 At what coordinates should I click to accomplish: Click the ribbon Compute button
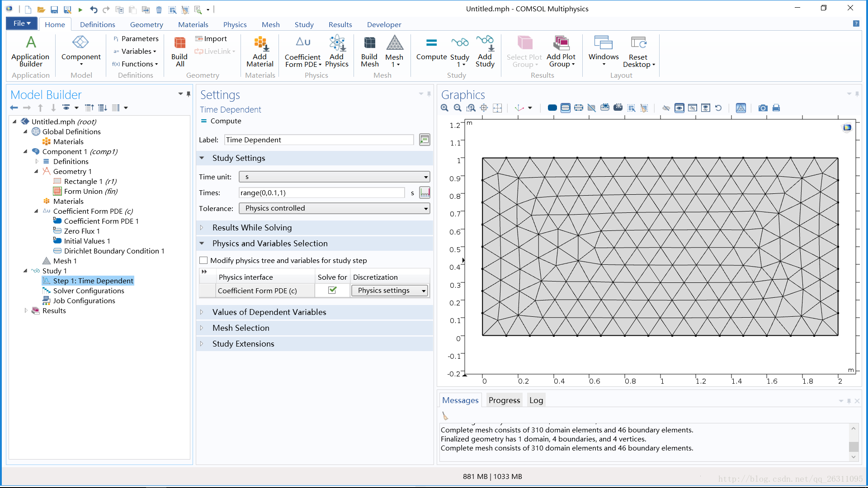tap(431, 49)
